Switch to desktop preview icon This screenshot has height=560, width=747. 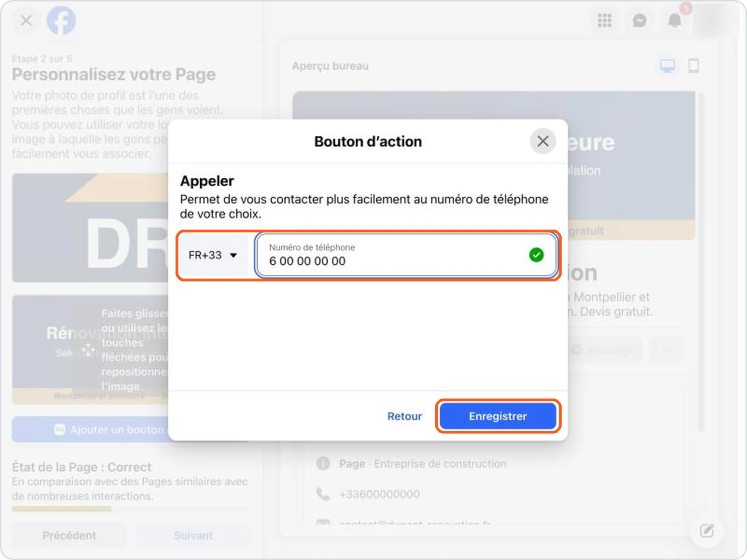pyautogui.click(x=667, y=66)
